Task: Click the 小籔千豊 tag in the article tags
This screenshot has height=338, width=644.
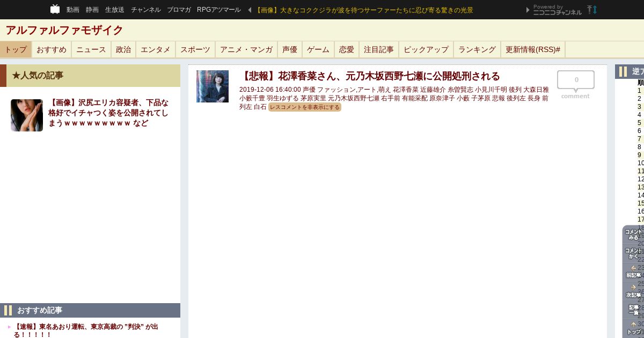Action: click(x=252, y=98)
